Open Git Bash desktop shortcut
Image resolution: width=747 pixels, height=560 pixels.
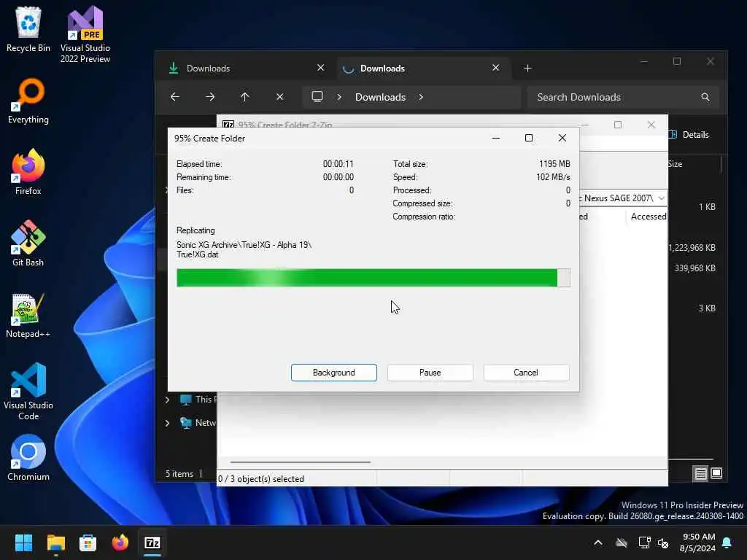click(x=28, y=244)
